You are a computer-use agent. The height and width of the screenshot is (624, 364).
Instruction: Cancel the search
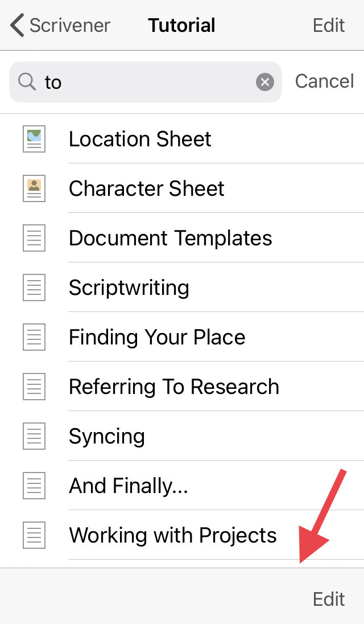pyautogui.click(x=324, y=81)
